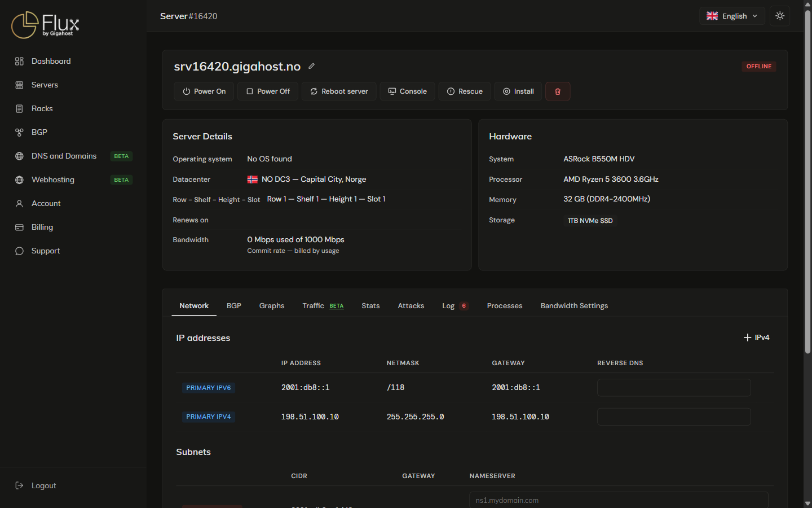This screenshot has width=812, height=508.
Task: Open the Traffic beta tab
Action: 323,305
